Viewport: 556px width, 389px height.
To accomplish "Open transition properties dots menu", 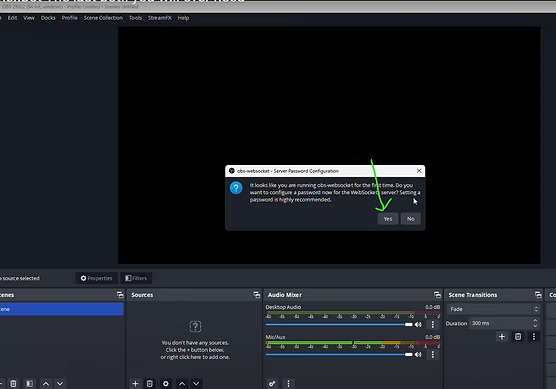I will tap(534, 337).
